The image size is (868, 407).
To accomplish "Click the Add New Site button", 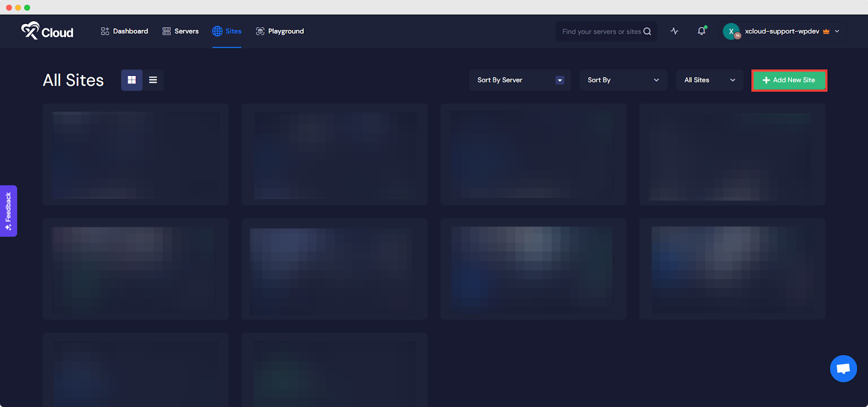I will (789, 80).
